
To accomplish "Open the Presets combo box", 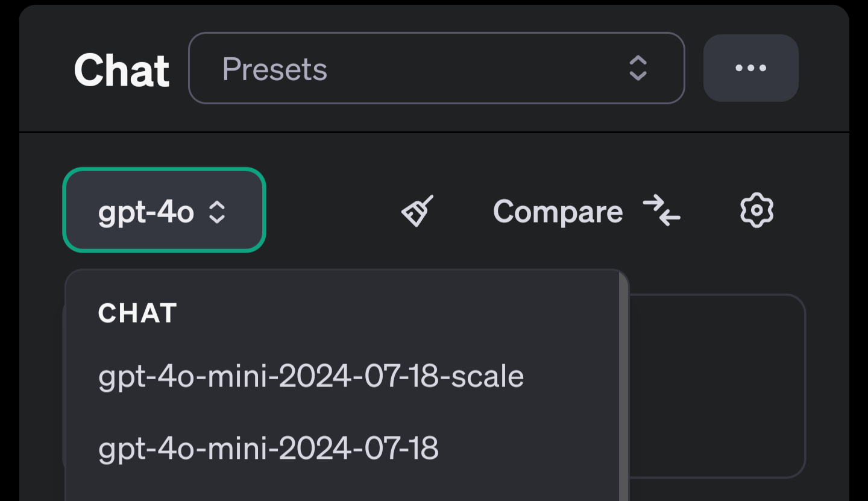I will (436, 68).
